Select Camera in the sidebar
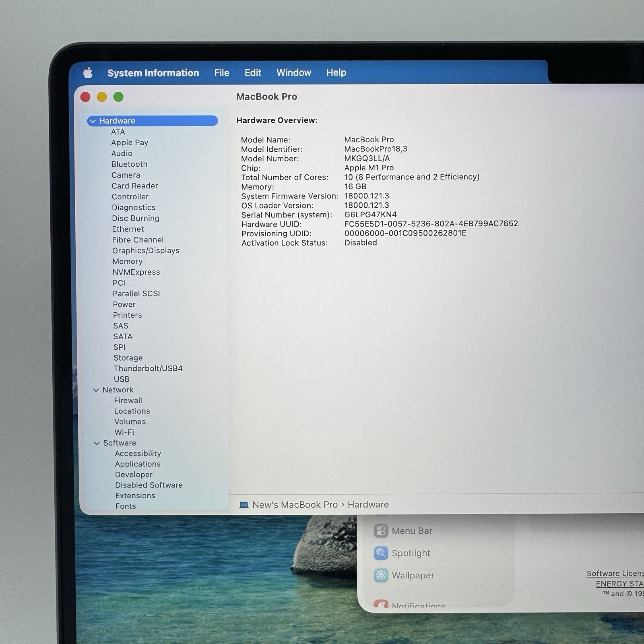 [126, 175]
